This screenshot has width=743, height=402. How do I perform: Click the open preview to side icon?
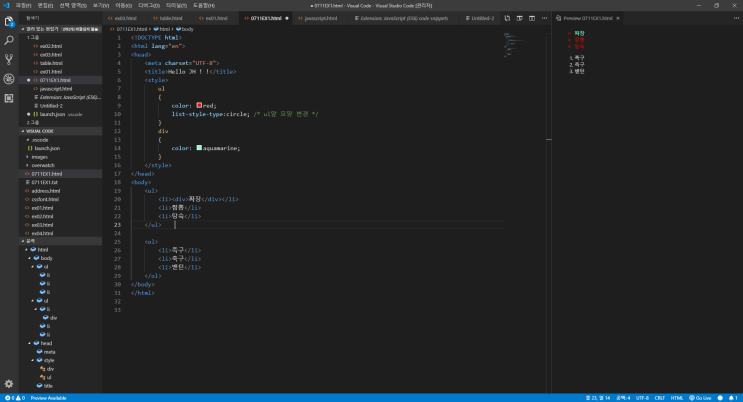[x=519, y=18]
